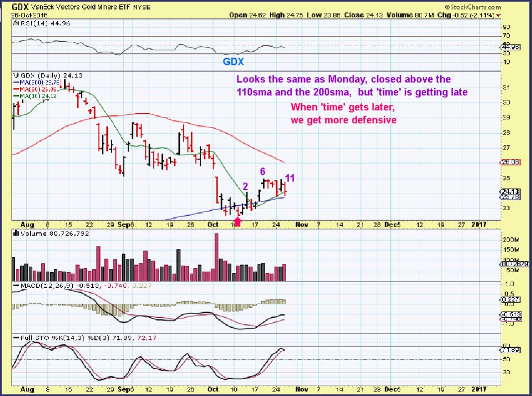
Task: Click the 24.13 last price axis tag
Action: point(510,192)
